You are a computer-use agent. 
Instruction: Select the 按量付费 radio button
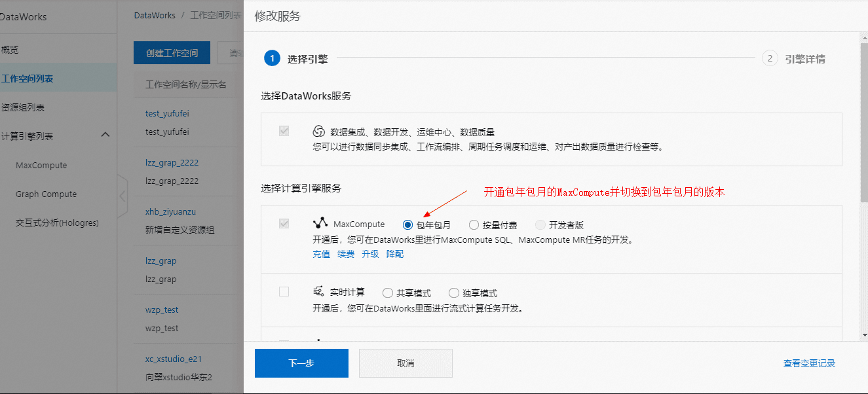pos(474,224)
